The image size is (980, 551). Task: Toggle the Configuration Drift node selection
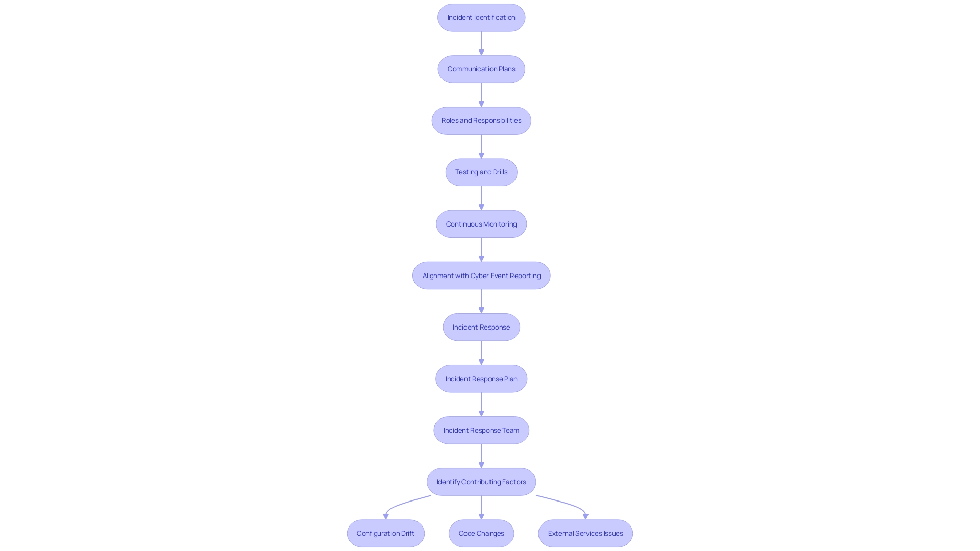(x=385, y=533)
